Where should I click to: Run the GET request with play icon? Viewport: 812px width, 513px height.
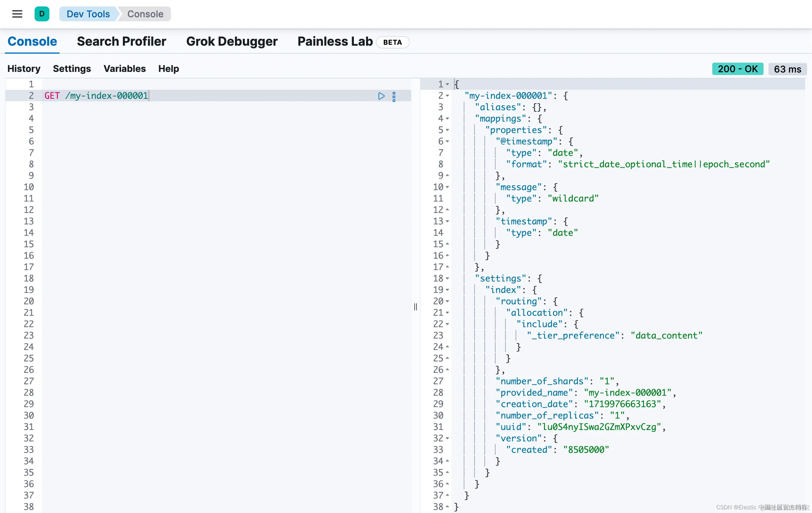pyautogui.click(x=381, y=96)
